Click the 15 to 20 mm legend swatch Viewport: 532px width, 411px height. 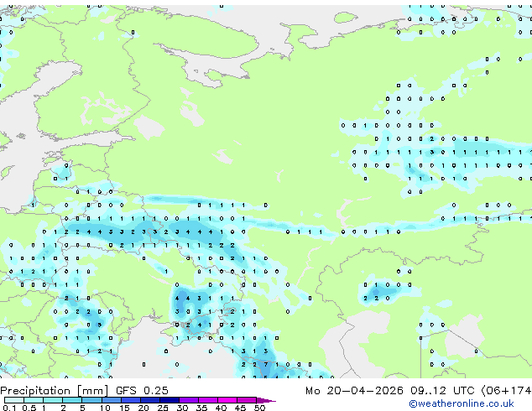tap(130, 400)
